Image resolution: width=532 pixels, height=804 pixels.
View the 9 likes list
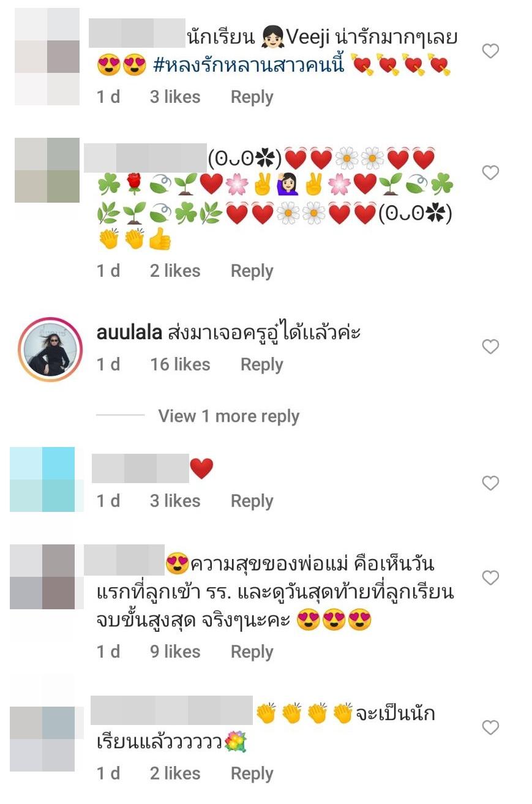pyautogui.click(x=175, y=652)
